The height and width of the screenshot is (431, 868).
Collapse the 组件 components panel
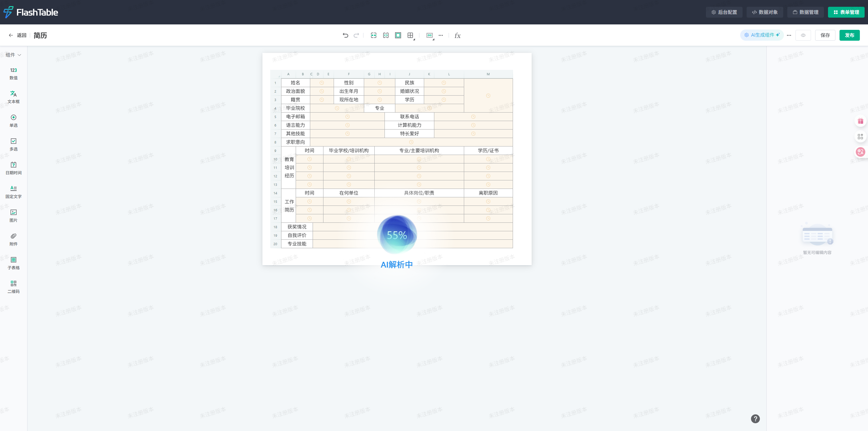click(14, 55)
